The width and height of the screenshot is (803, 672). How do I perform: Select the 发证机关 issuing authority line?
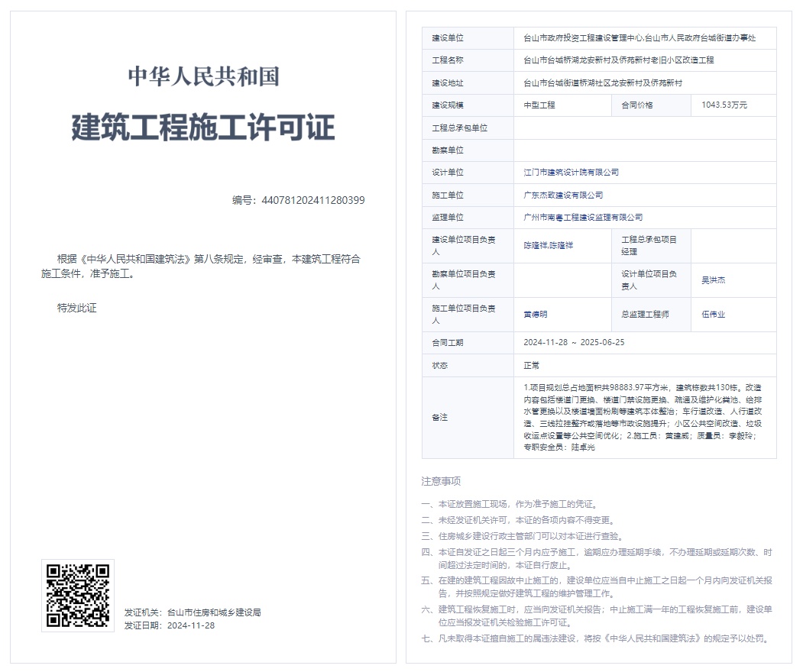pos(193,612)
